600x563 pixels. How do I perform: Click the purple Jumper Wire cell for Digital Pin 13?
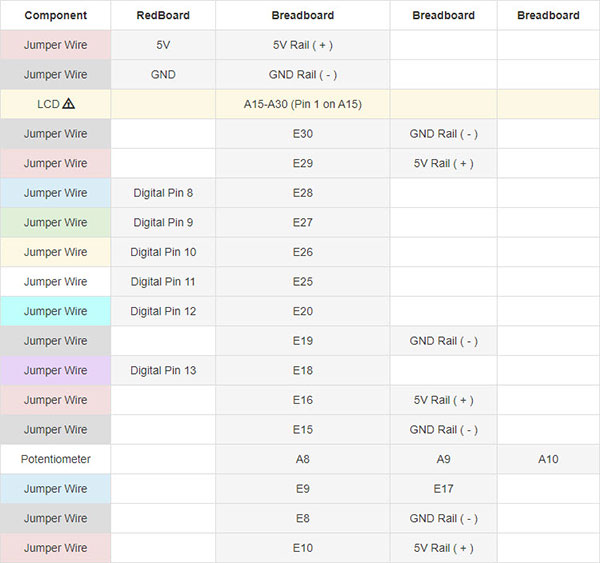click(55, 370)
